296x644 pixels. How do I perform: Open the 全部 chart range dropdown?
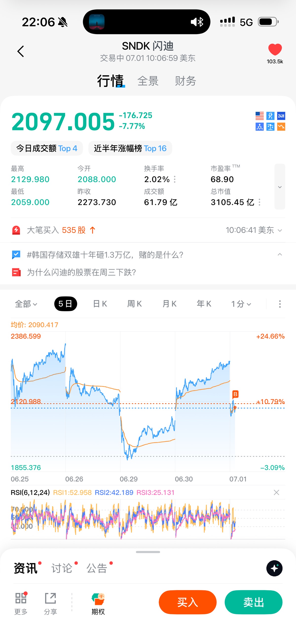26,304
